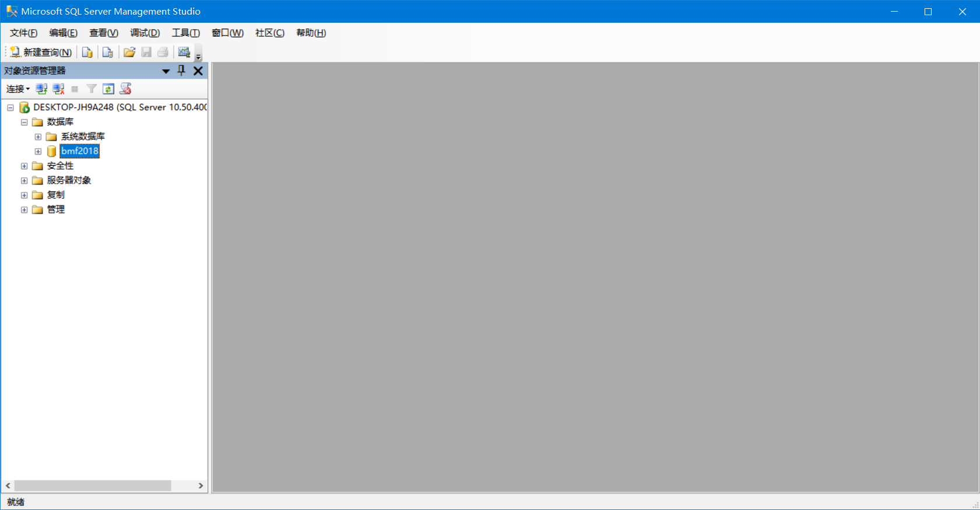Open the 连接 dropdown
The width and height of the screenshot is (980, 510).
17,89
